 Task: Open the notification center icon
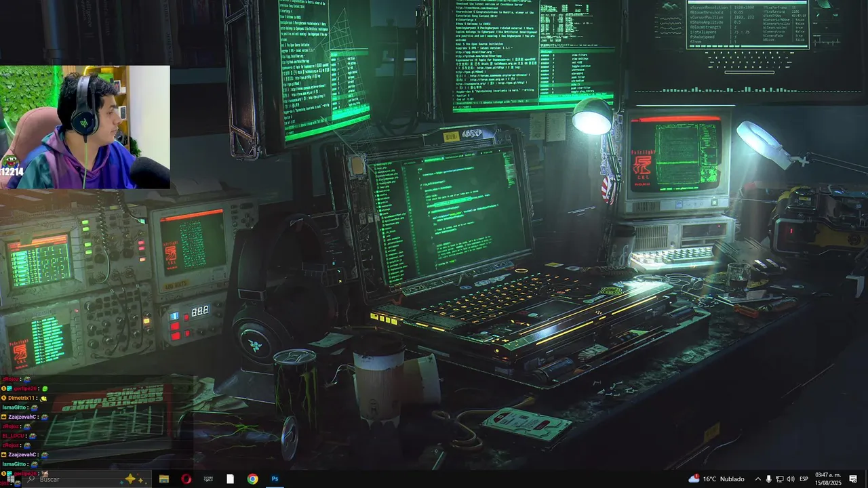point(853,479)
